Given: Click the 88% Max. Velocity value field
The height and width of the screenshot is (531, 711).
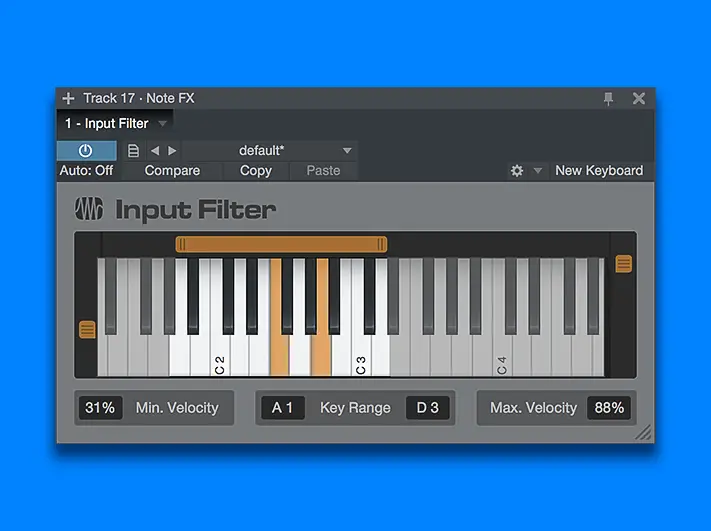Looking at the screenshot, I should [x=609, y=408].
